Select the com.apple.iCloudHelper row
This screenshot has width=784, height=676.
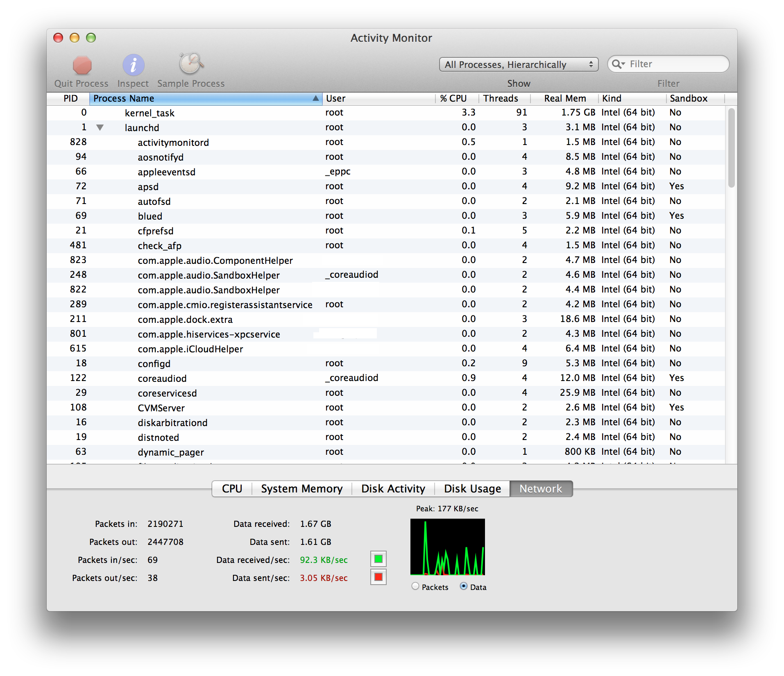[x=386, y=349]
